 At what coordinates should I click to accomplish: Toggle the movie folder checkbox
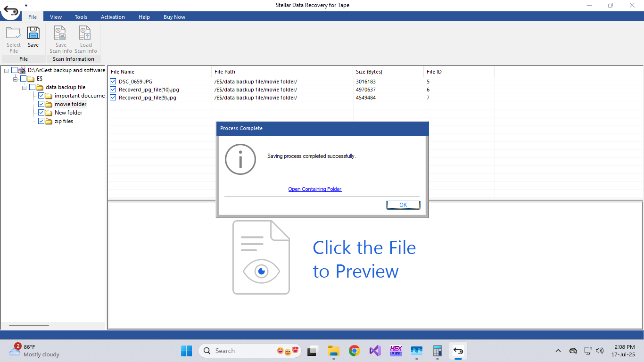click(x=41, y=104)
